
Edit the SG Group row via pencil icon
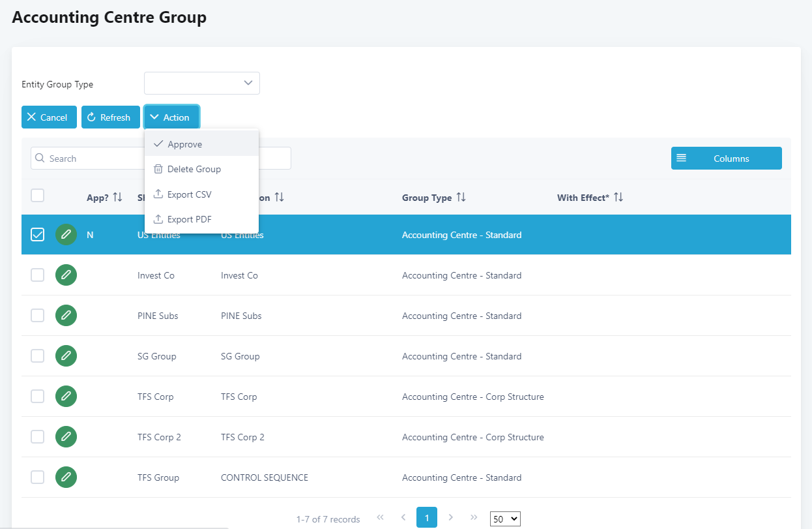(x=66, y=356)
